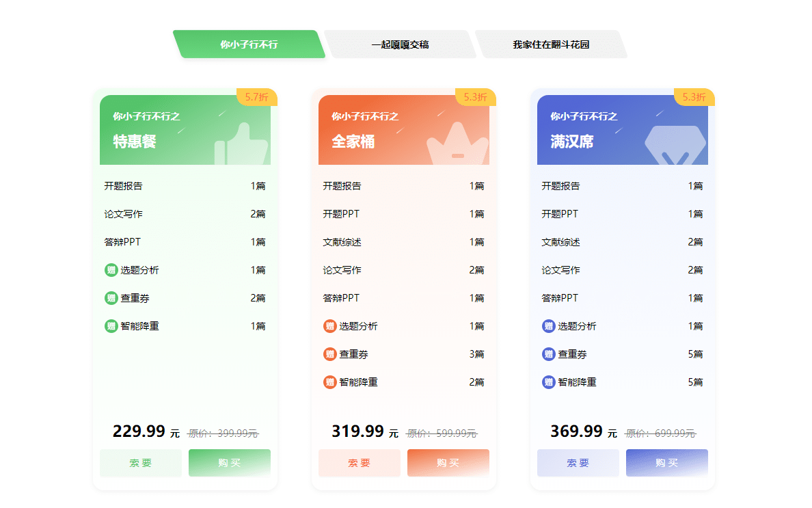Click 购买 on the 特惠餐 card
Image resolution: width=812 pixels, height=508 pixels.
(229, 463)
